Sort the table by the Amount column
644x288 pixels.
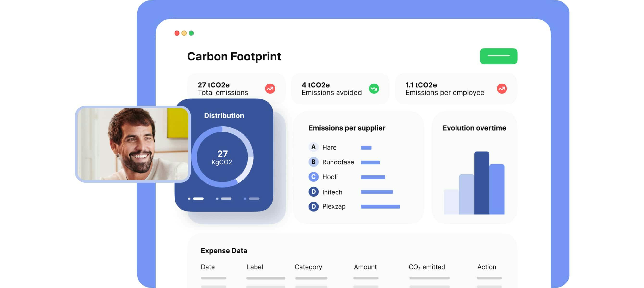coord(365,267)
